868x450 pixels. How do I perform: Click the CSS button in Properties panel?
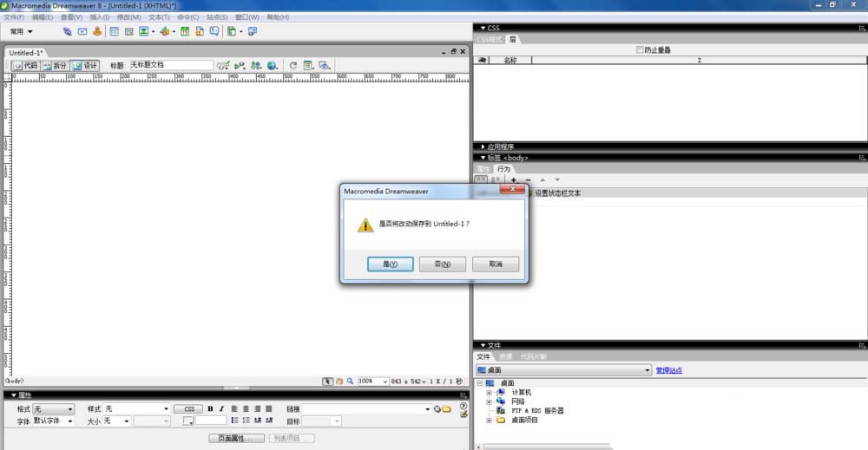(188, 409)
